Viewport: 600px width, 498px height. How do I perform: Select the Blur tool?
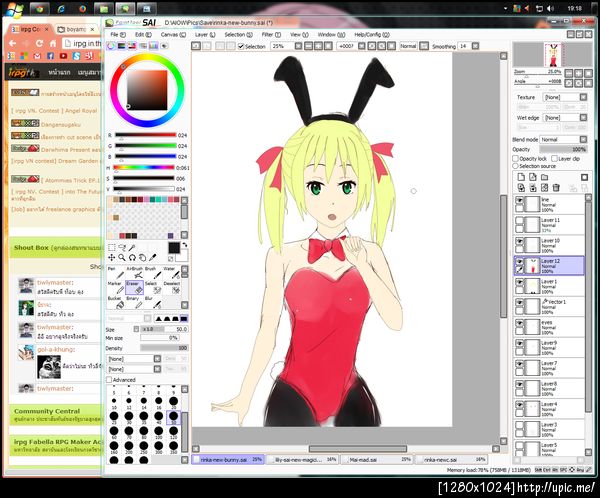(x=153, y=302)
